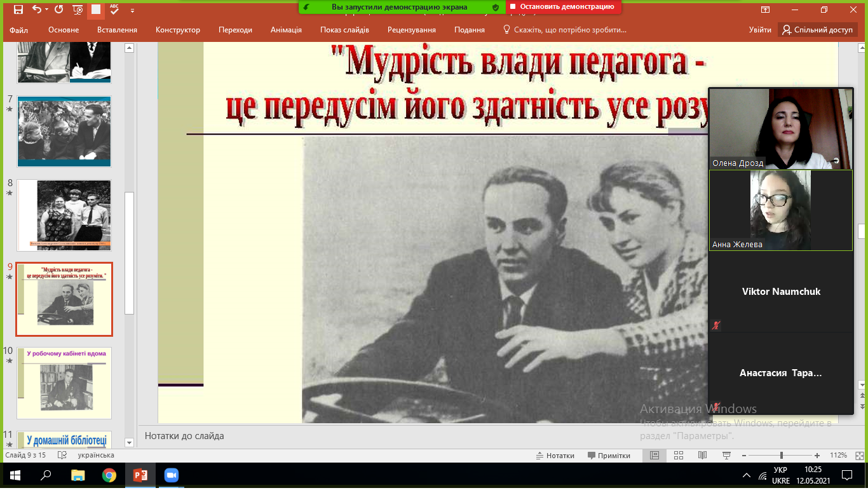Launch Slide Show view from status bar
Image resolution: width=868 pixels, height=495 pixels.
pyautogui.click(x=727, y=456)
